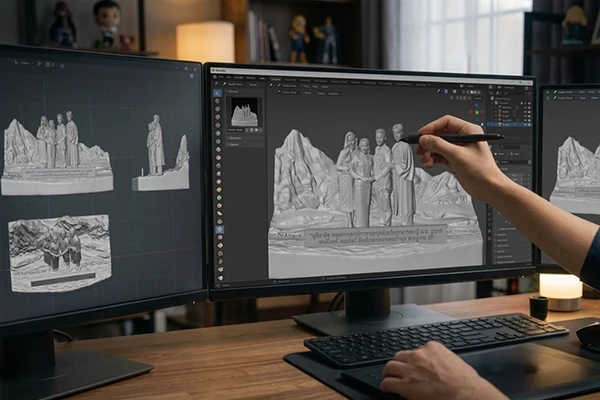This screenshot has width=600, height=400.
Task: Click green Y axis at gizmo center
Action: tap(477, 112)
